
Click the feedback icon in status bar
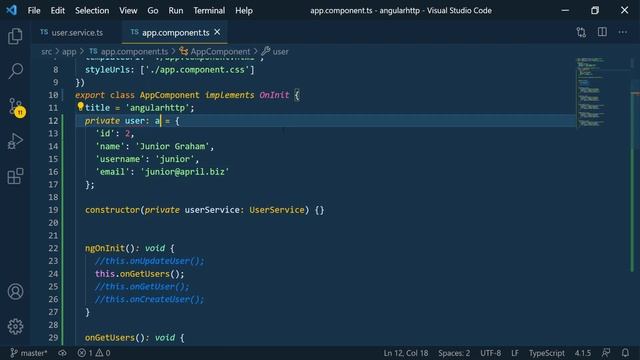(606, 353)
